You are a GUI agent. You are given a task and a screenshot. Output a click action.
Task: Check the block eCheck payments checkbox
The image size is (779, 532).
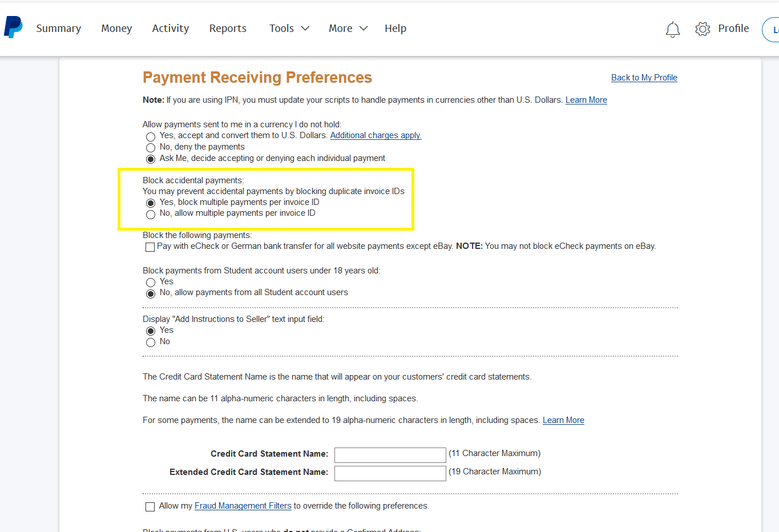coord(150,247)
